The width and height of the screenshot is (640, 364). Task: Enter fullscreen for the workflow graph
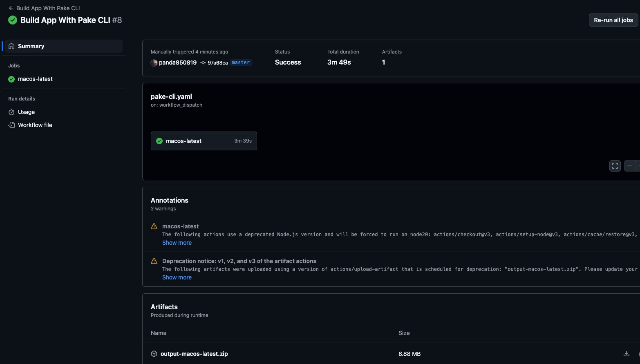tap(615, 166)
